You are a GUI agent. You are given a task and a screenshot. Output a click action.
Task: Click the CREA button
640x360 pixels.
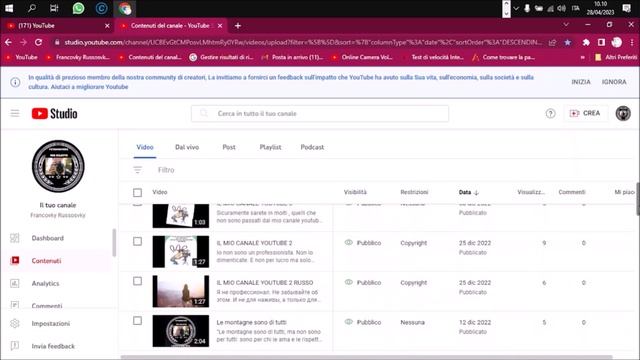coord(585,113)
